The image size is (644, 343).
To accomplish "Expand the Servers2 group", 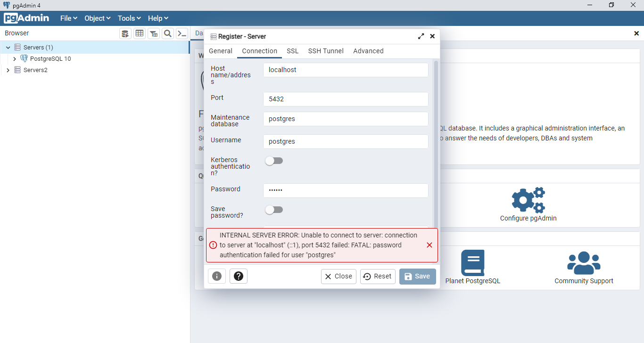I will tap(8, 70).
